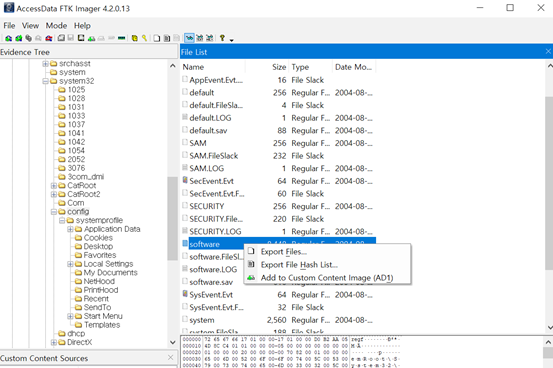Click the Create Disk Image icon

(61, 38)
